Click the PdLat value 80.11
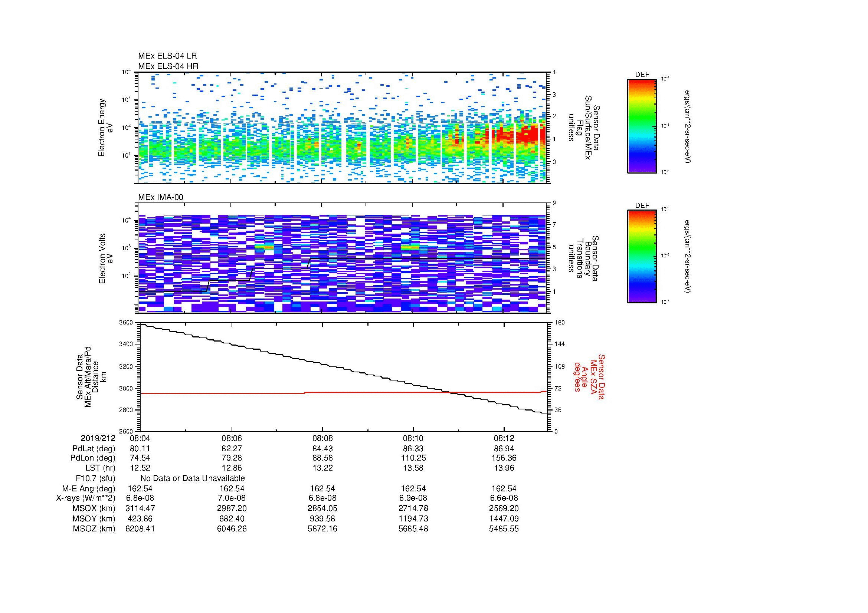This screenshot has width=868, height=613. pos(140,449)
